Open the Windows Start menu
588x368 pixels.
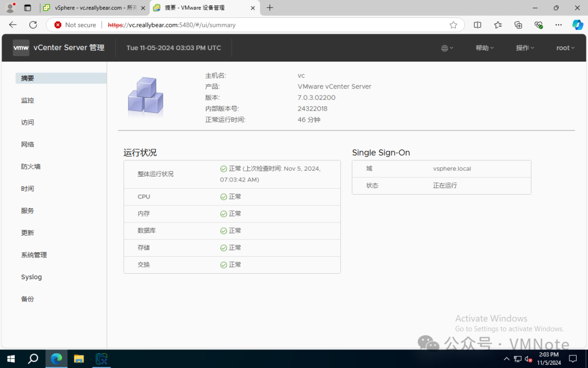point(11,359)
